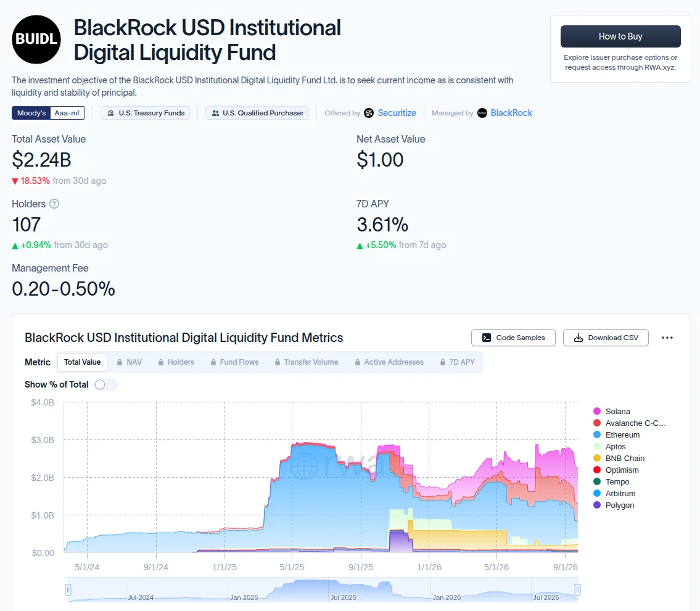Click the U.S. Qualified Purchaser tag

pyautogui.click(x=257, y=113)
